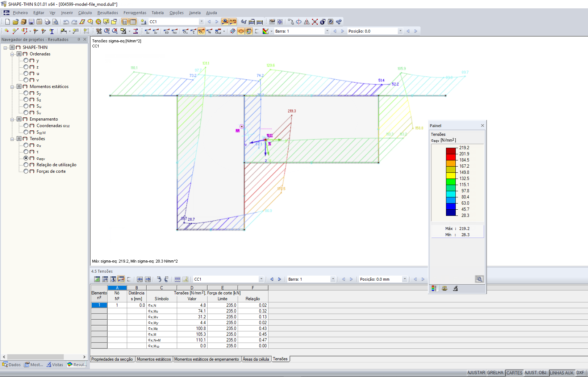Screen dimensions: 588x377
Task: Open the CC1 dropdown in table toolbar
Action: [x=261, y=279]
